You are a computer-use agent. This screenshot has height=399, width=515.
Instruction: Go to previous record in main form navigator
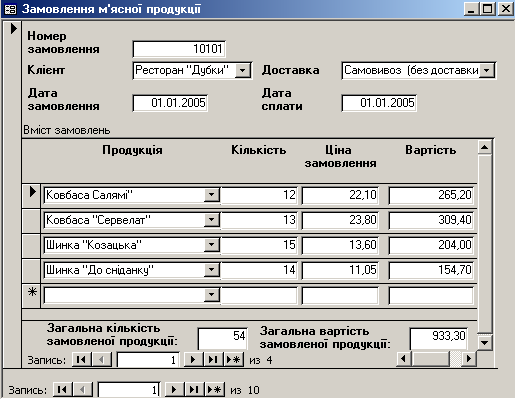click(x=82, y=389)
